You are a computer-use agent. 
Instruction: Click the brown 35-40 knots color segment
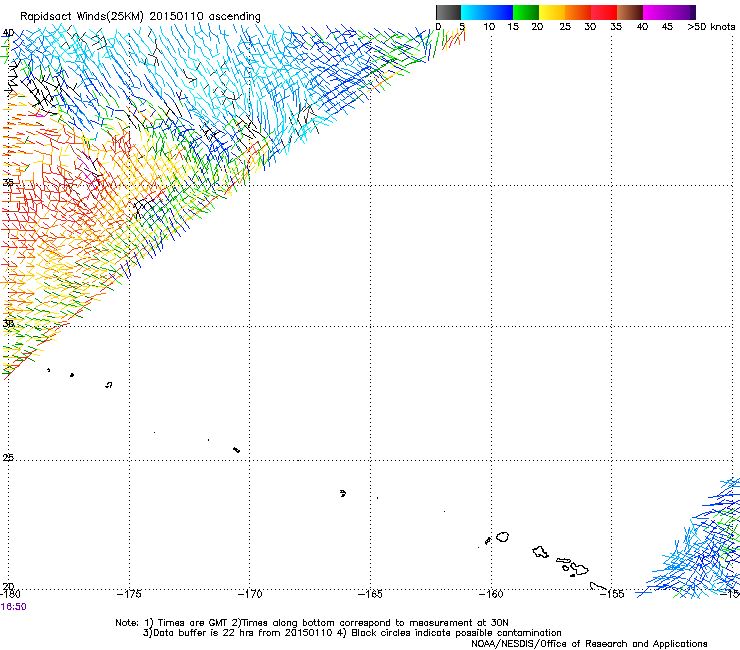pyautogui.click(x=630, y=12)
